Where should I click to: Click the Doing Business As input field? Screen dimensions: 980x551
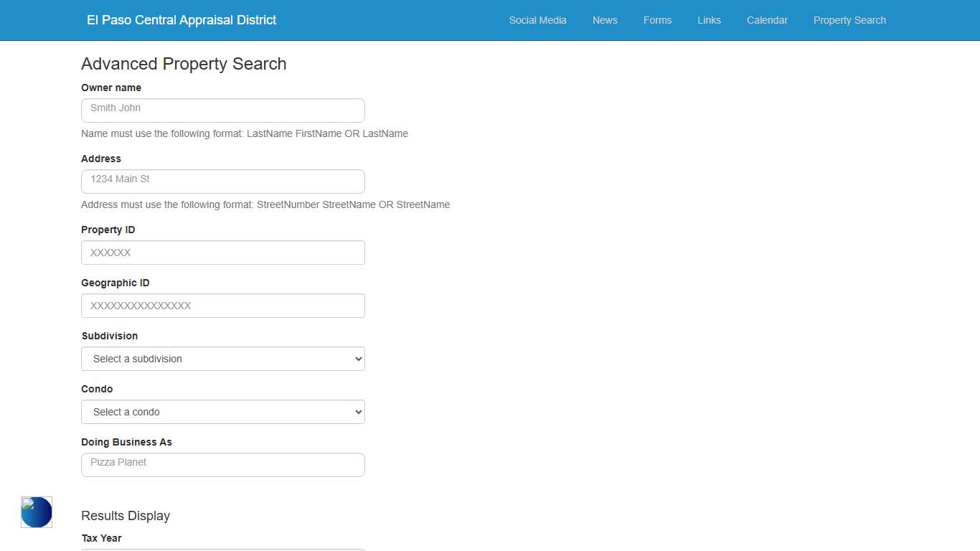[222, 465]
